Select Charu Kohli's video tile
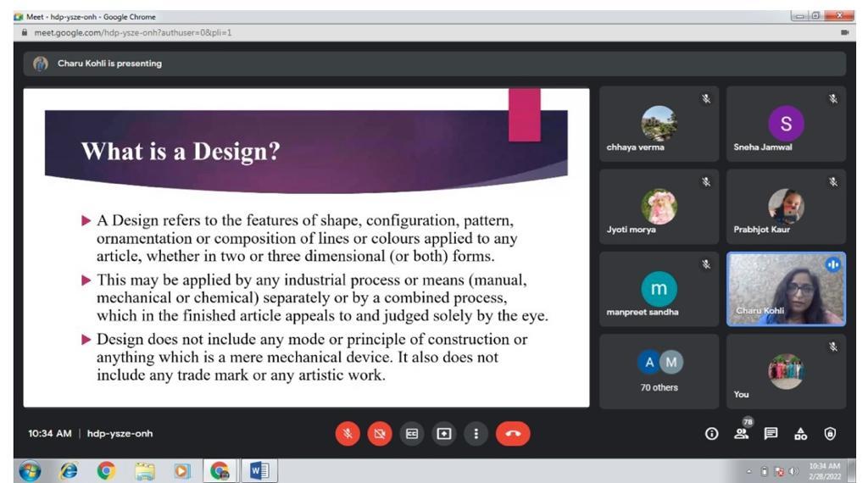Image resolution: width=868 pixels, height=483 pixels. (x=786, y=289)
